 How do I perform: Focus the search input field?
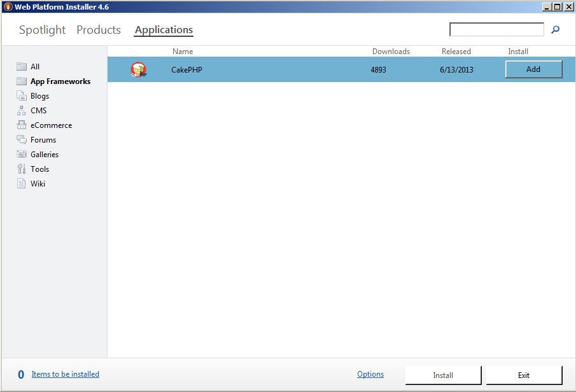click(x=496, y=29)
